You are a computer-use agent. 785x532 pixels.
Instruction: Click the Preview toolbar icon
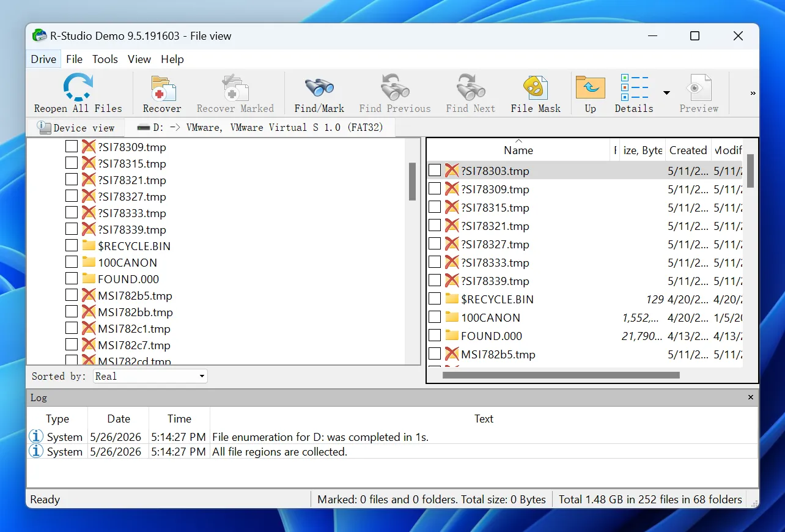pos(699,87)
